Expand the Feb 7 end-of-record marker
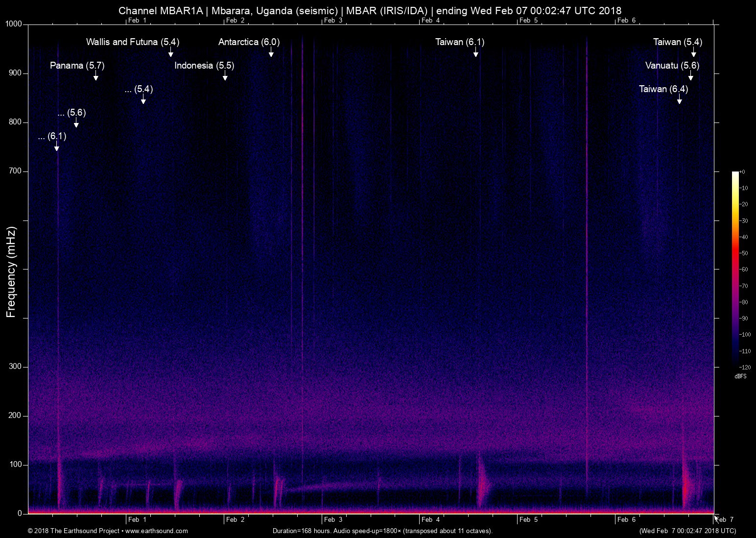Image resolution: width=756 pixels, height=538 pixels. (x=724, y=520)
